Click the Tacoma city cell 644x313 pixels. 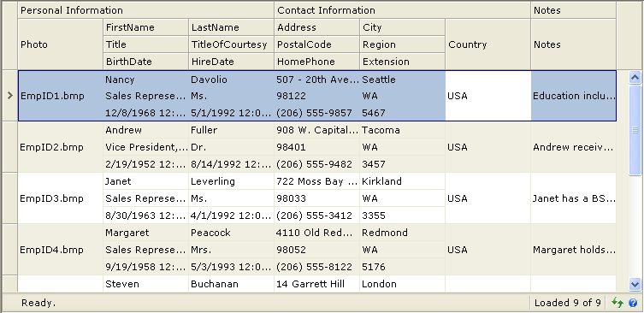pyautogui.click(x=402, y=130)
